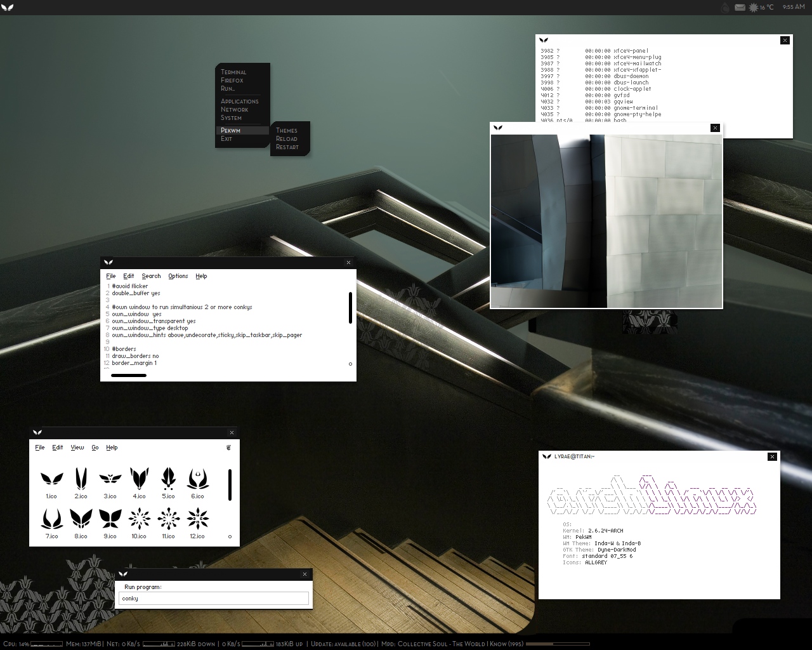Click the Run program input field

[x=214, y=599]
